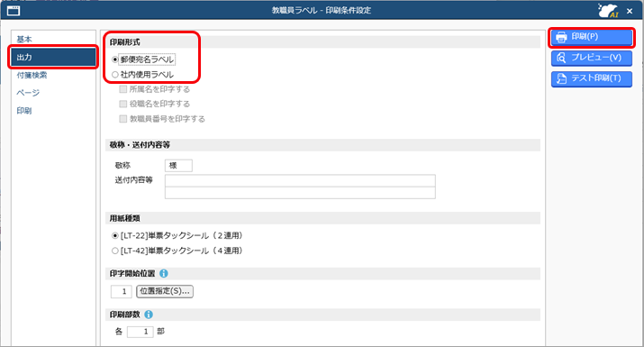
Task: Select the 郵便宛名ラベル radio option
Action: tap(115, 59)
